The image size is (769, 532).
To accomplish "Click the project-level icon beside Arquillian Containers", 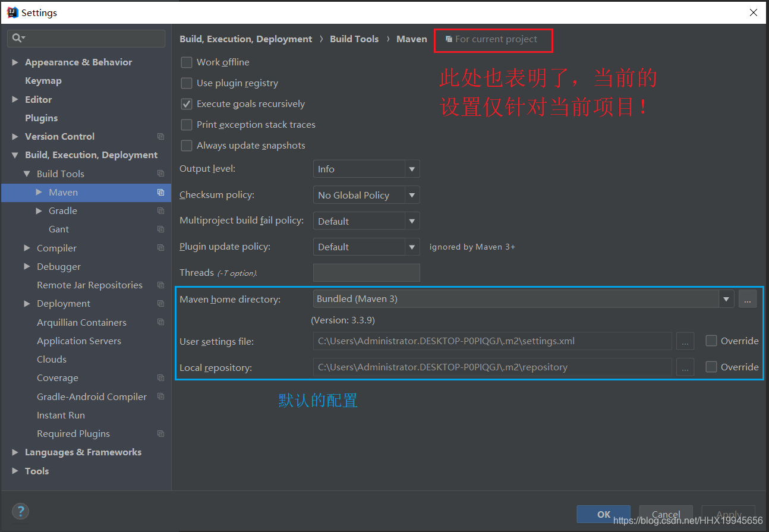I will pos(160,322).
